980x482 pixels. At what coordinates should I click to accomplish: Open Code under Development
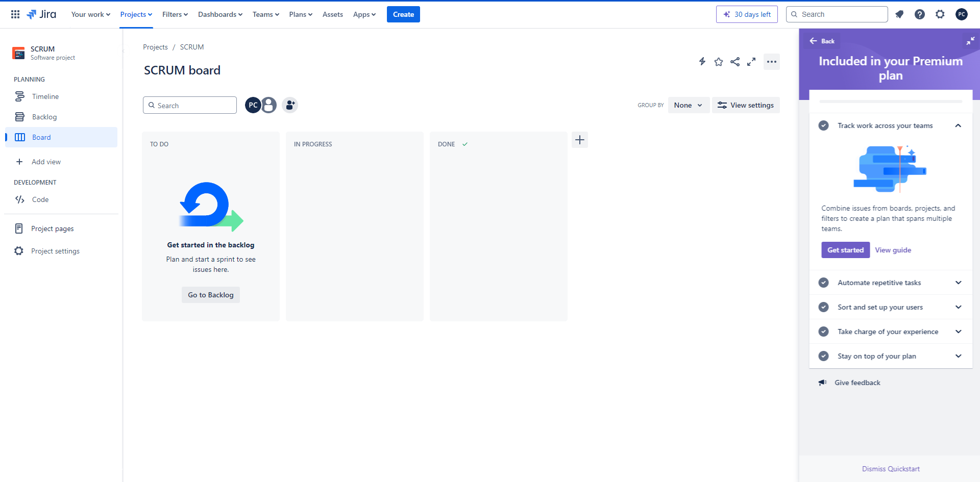[61, 199]
